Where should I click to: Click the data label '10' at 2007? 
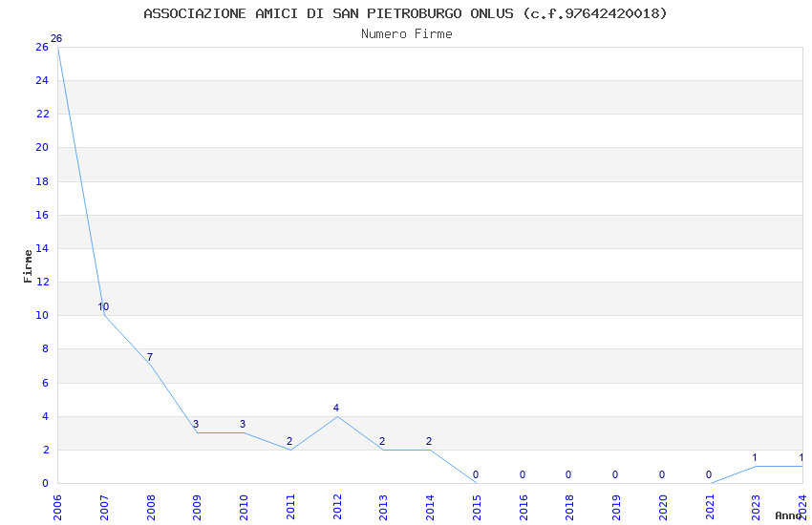tap(103, 306)
